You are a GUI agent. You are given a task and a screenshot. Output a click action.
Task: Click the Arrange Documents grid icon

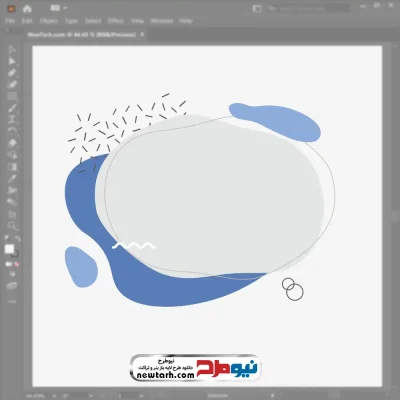tap(55, 7)
